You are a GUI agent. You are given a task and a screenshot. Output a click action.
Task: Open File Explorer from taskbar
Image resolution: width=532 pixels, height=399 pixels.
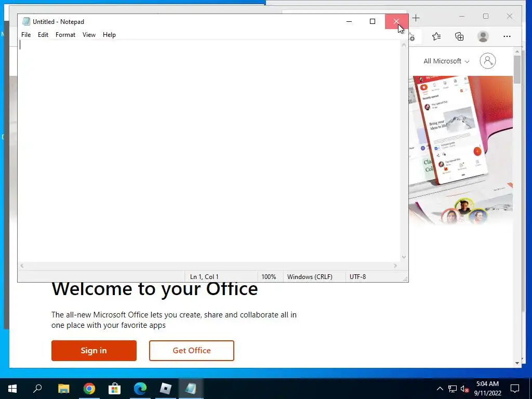click(63, 389)
